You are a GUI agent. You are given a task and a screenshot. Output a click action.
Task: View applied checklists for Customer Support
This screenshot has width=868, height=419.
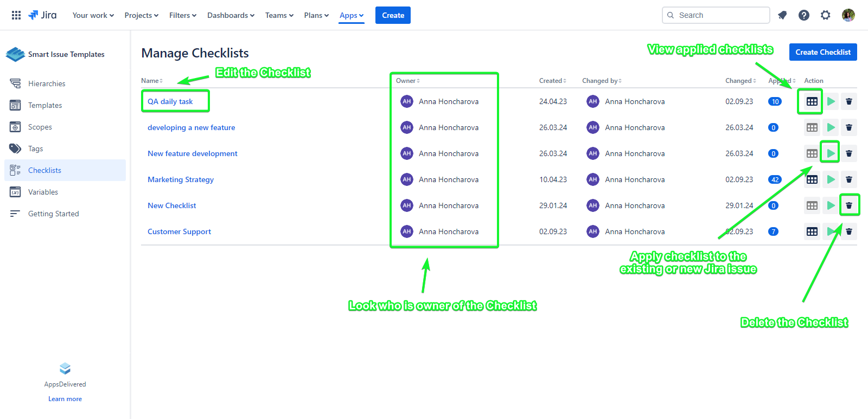coord(812,231)
